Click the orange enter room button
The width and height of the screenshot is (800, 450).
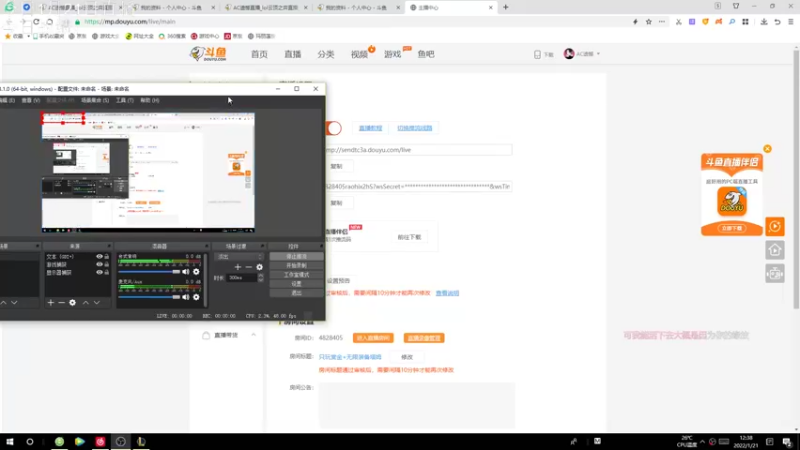coord(373,338)
